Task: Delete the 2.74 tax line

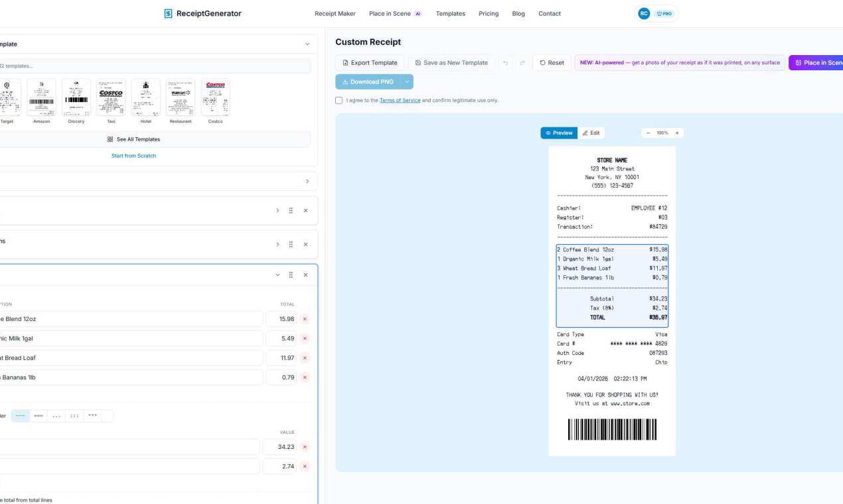Action: pos(305,467)
